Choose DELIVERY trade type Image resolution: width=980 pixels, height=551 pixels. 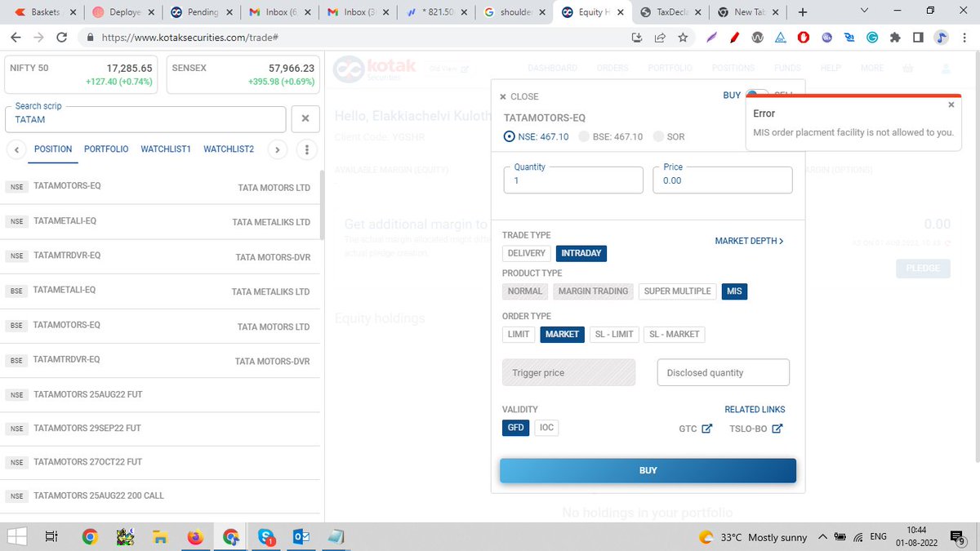[527, 253]
